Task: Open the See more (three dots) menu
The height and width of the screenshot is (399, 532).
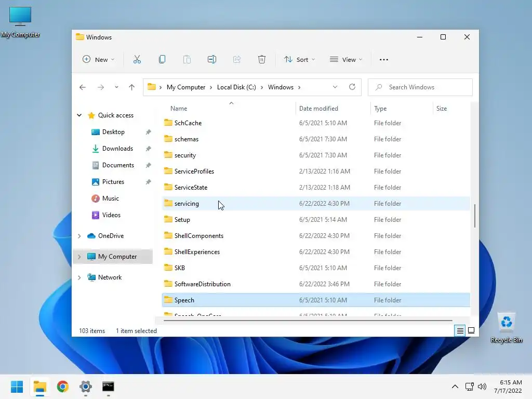Action: coord(384,60)
